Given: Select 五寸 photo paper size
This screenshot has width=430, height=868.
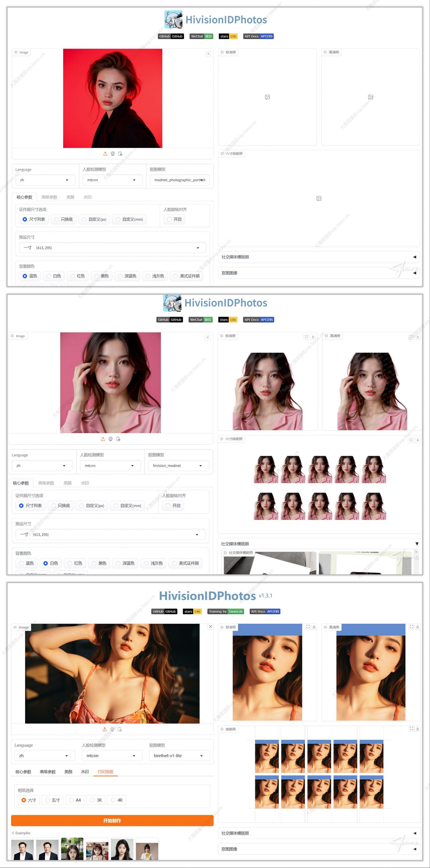Looking at the screenshot, I should coord(53,800).
